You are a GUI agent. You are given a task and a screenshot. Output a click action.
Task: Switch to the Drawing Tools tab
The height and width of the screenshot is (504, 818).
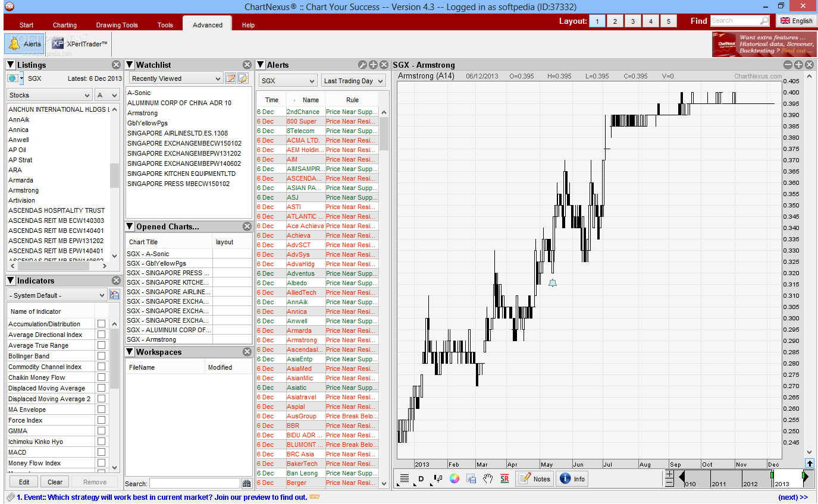pos(117,25)
